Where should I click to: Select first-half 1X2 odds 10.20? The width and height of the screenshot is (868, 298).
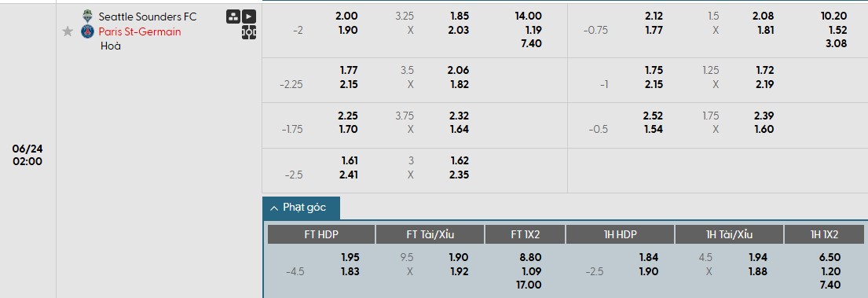point(833,17)
